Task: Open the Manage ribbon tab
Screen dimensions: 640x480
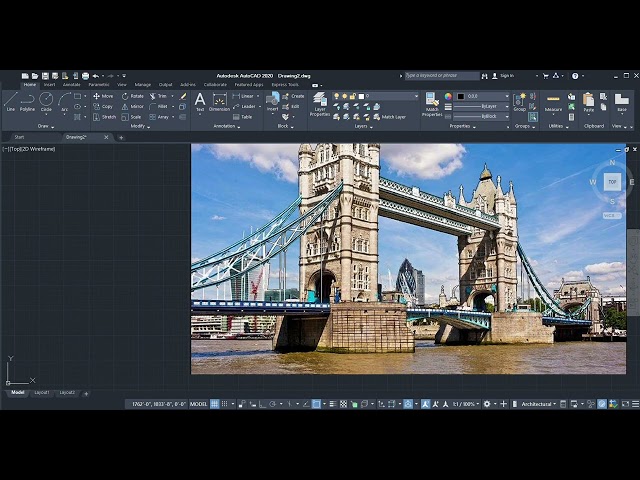Action: click(x=143, y=85)
